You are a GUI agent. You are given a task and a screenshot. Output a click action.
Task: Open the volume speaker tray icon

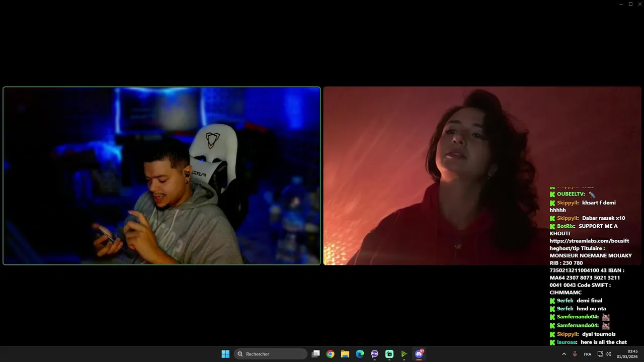[x=608, y=354]
